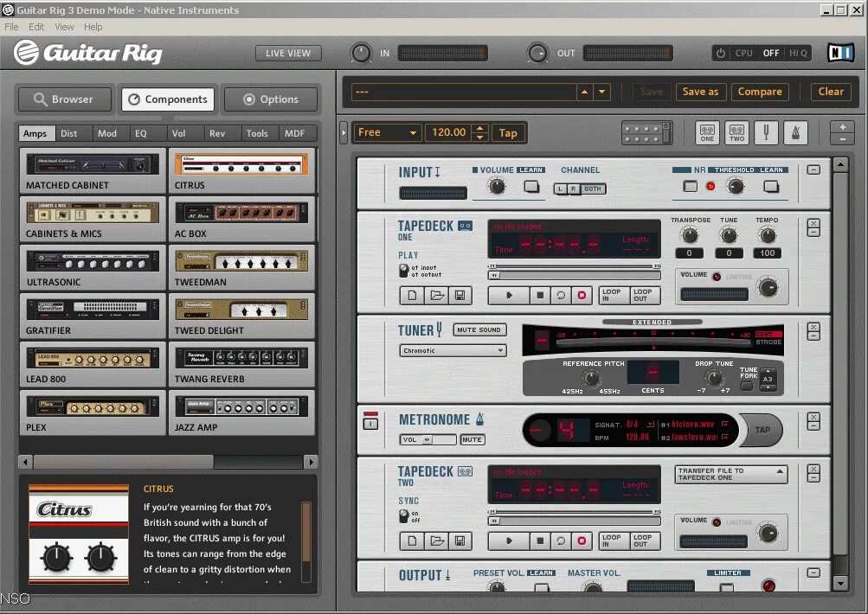Toggle loop playback on Tapedeck One
This screenshot has width=868, height=614.
point(560,296)
